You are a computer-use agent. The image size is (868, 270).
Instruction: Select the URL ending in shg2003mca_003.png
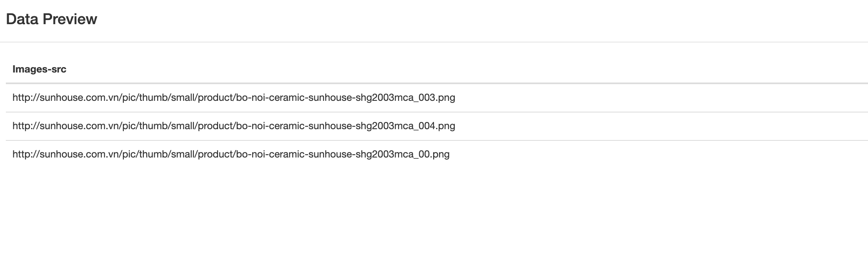tap(233, 97)
